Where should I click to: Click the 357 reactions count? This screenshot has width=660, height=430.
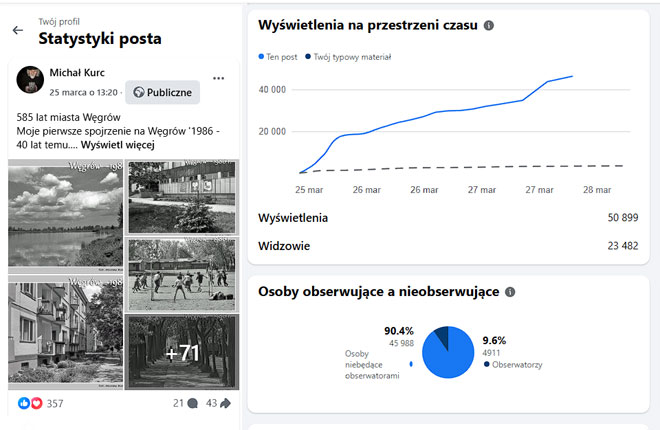(55, 403)
